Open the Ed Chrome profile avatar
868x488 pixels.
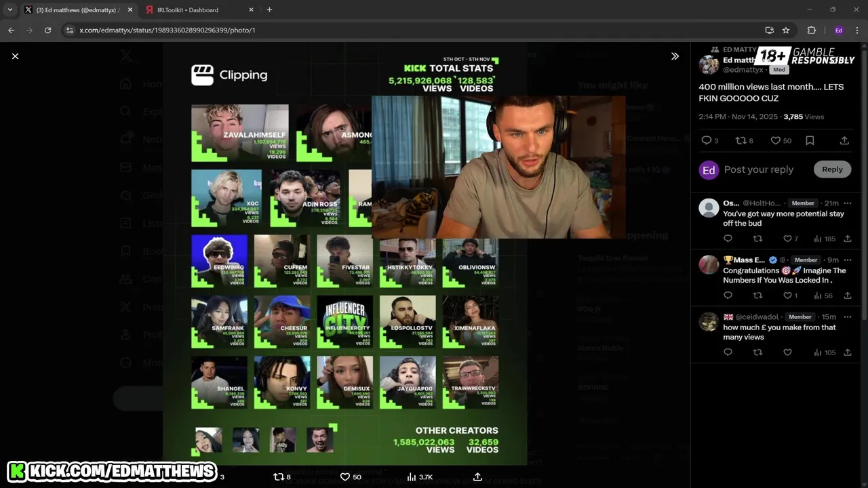(x=839, y=30)
